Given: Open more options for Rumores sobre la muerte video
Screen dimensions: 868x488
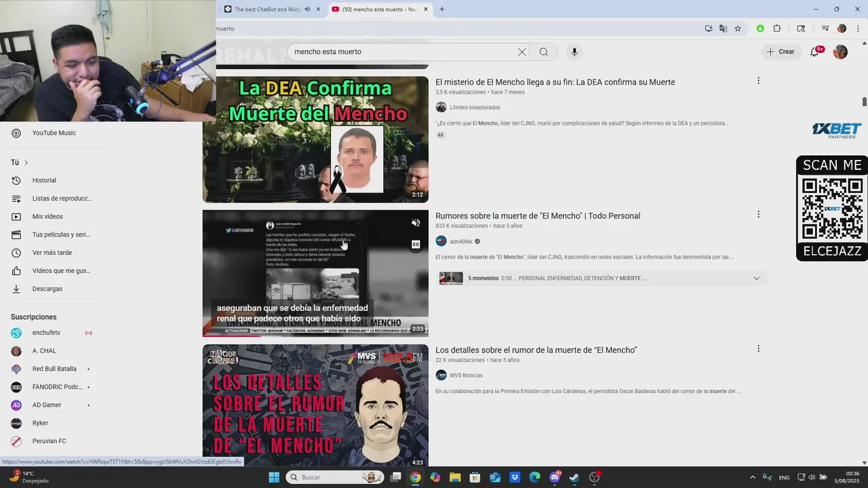Looking at the screenshot, I should 758,214.
